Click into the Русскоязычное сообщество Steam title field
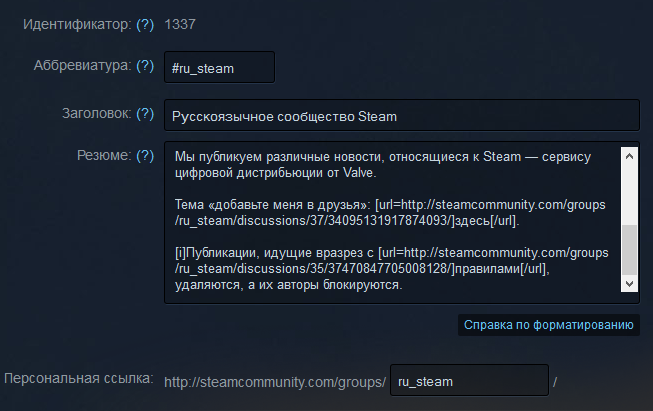This screenshot has height=411, width=653. point(401,115)
